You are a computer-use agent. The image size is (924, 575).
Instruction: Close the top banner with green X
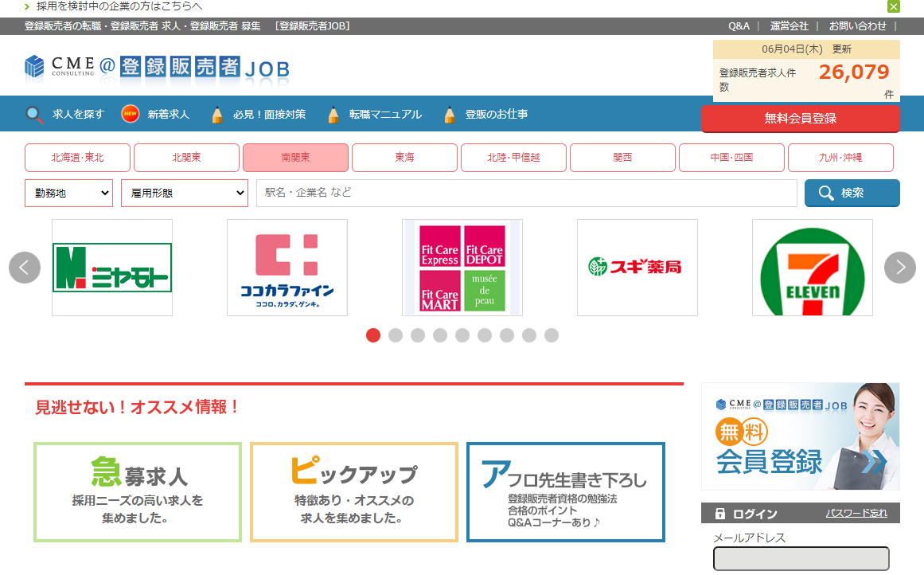893,6
